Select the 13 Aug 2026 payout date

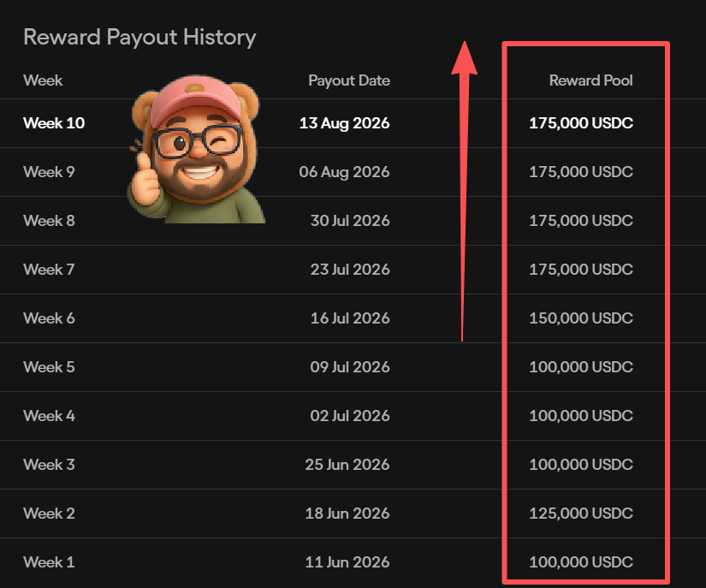(x=345, y=123)
